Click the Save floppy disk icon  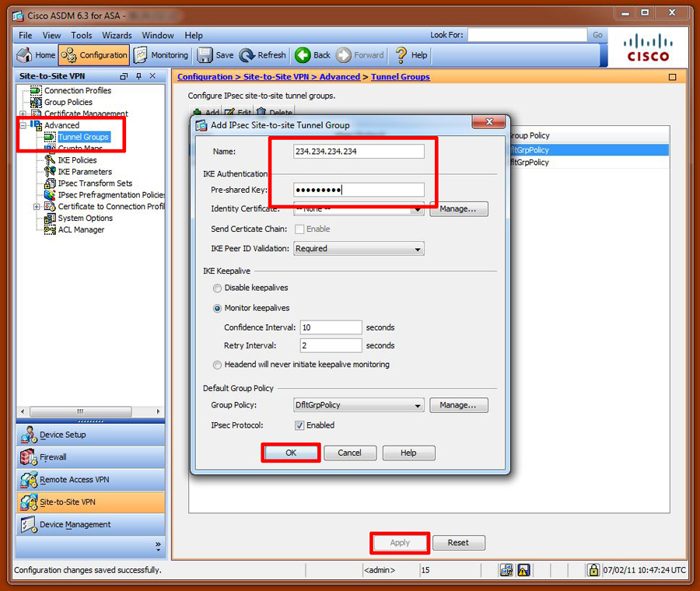(205, 55)
